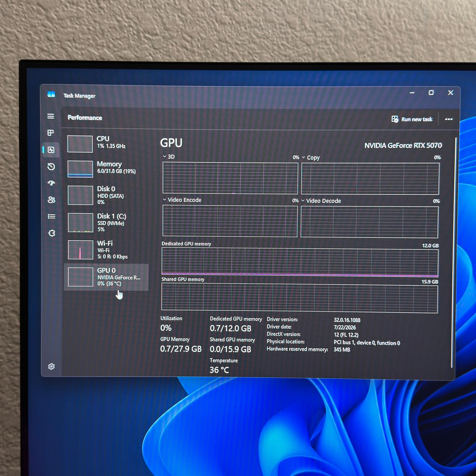Click the Dedicated GPU memory graph

coord(300,262)
